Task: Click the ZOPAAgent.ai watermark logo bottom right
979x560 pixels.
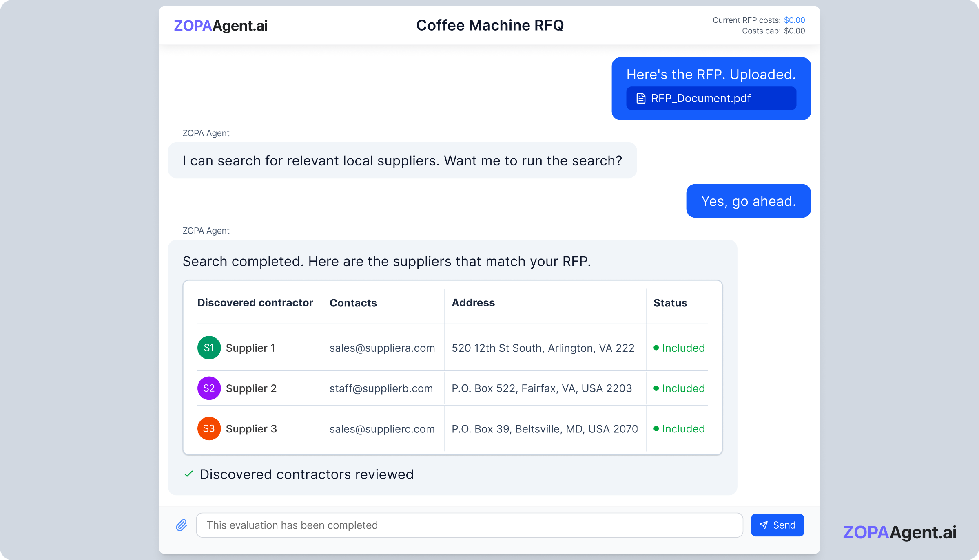Action: tap(899, 532)
